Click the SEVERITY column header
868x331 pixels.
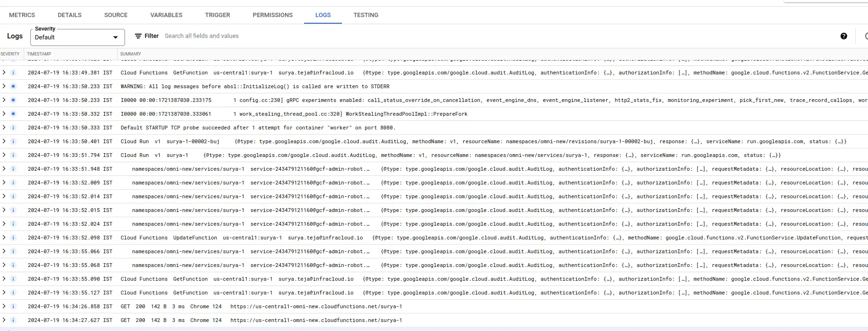point(10,54)
